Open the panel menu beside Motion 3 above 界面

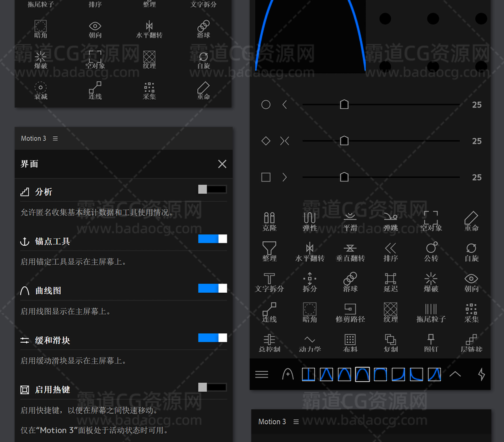(55, 139)
